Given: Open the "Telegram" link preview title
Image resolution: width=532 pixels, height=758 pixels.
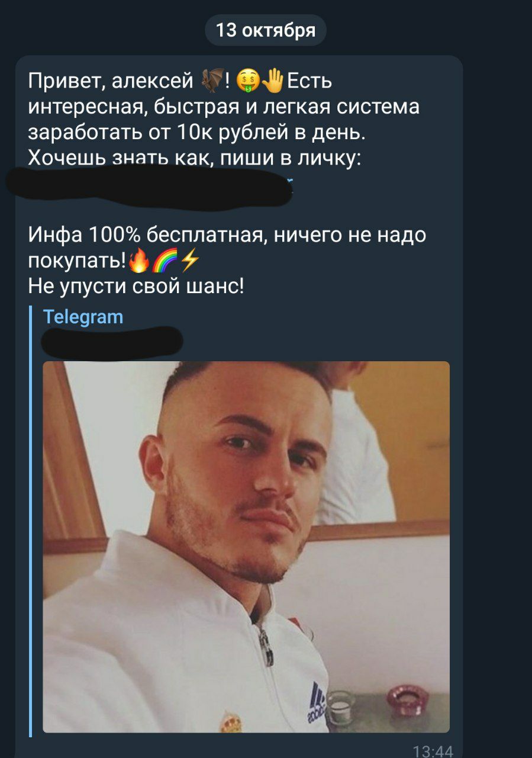Looking at the screenshot, I should (x=83, y=317).
